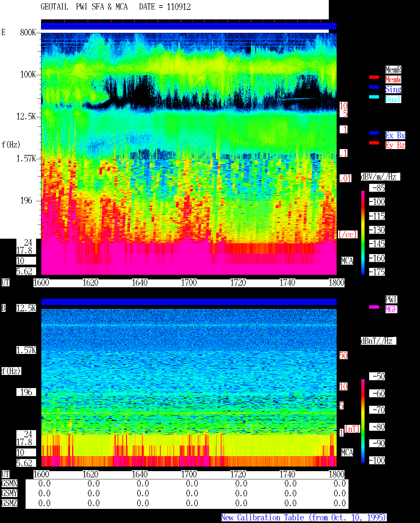Image resolution: width=420 pixels, height=523 pixels.
Task: Click the 'MGF' legend label
Action: [x=391, y=309]
